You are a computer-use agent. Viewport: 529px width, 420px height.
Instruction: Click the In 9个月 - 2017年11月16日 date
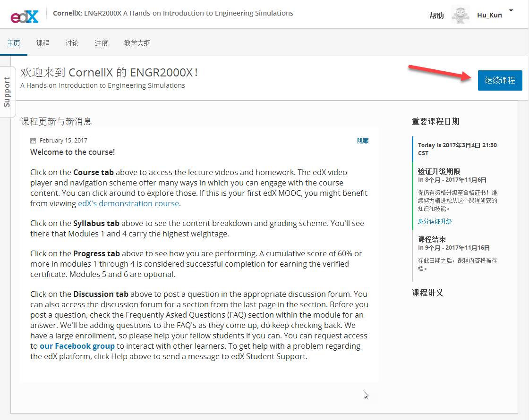tap(454, 248)
